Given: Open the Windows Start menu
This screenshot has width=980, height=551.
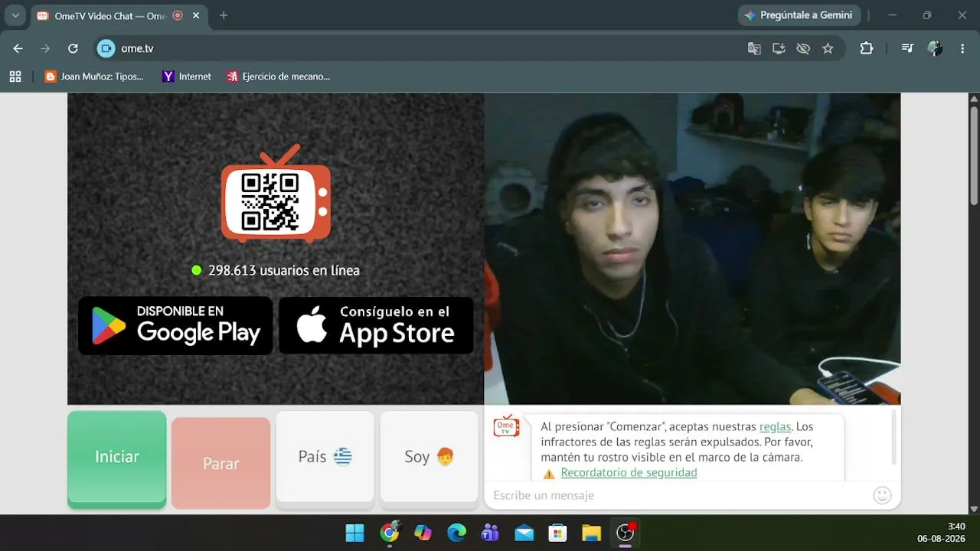Looking at the screenshot, I should pyautogui.click(x=355, y=533).
